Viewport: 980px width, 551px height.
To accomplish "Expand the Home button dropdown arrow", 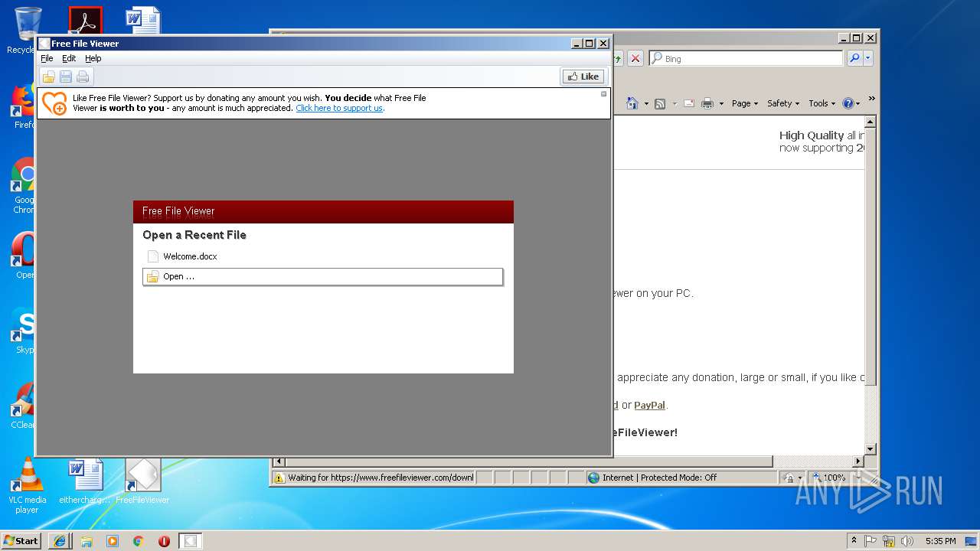I will [x=646, y=103].
